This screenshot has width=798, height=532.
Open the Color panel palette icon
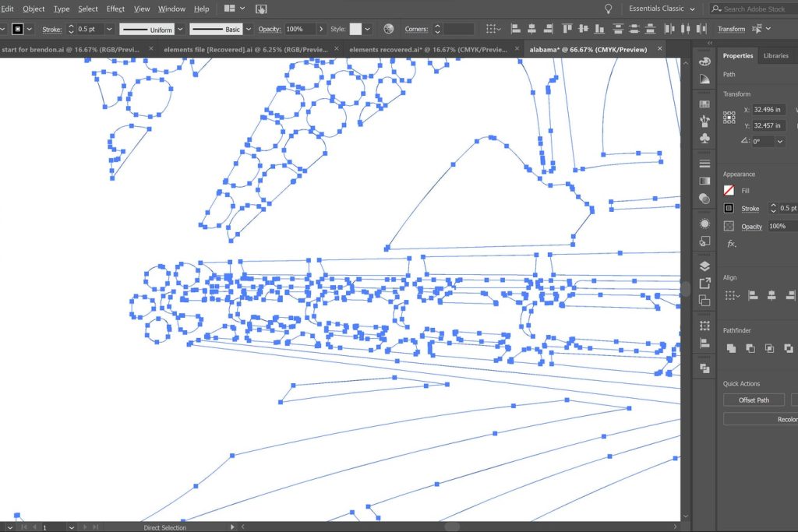(x=704, y=62)
